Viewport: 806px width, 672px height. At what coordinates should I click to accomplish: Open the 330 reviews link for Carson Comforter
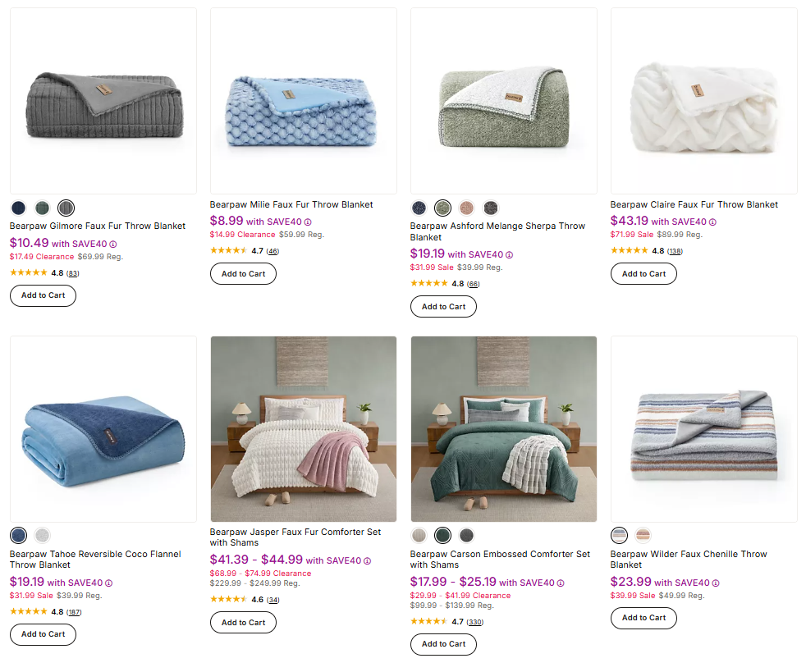point(474,621)
